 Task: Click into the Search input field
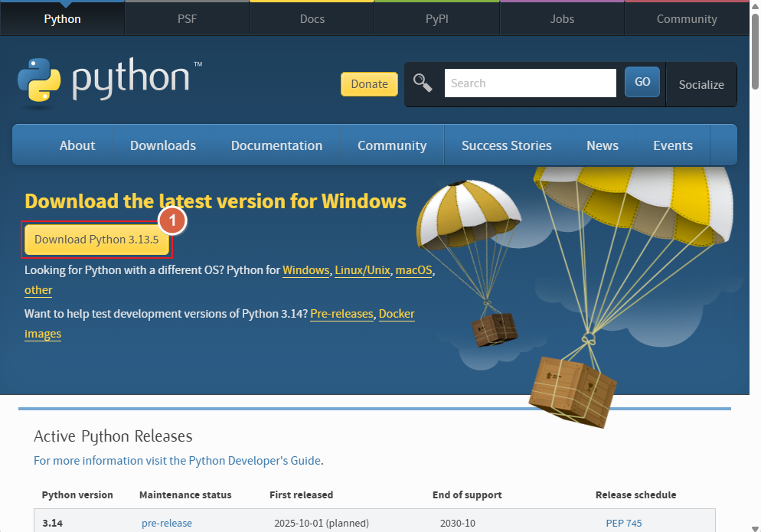coord(531,83)
